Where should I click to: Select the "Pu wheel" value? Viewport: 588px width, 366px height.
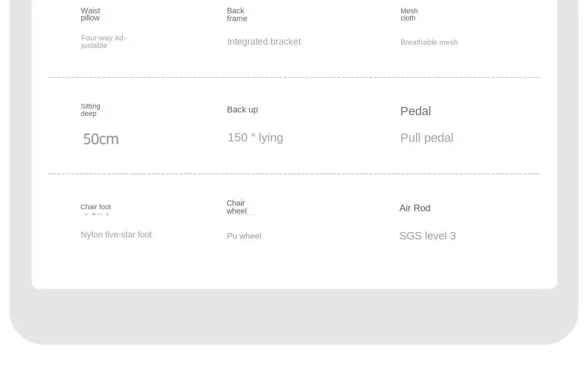coord(244,236)
